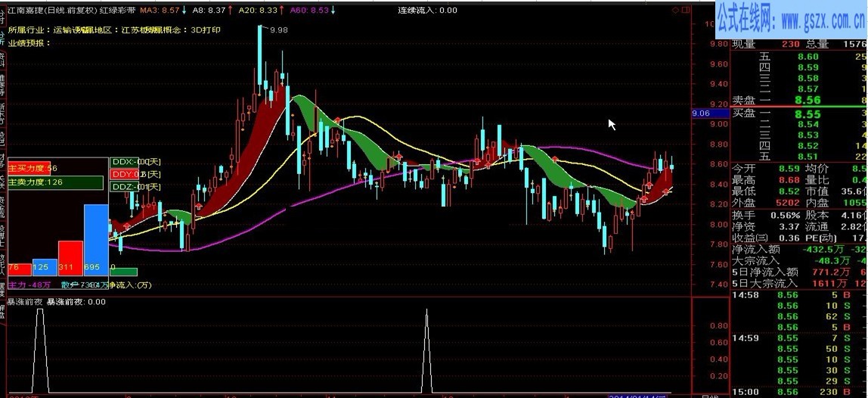Screen dimensions: 868x398
Task: Click the 最低 8.52 value
Action: [789, 191]
